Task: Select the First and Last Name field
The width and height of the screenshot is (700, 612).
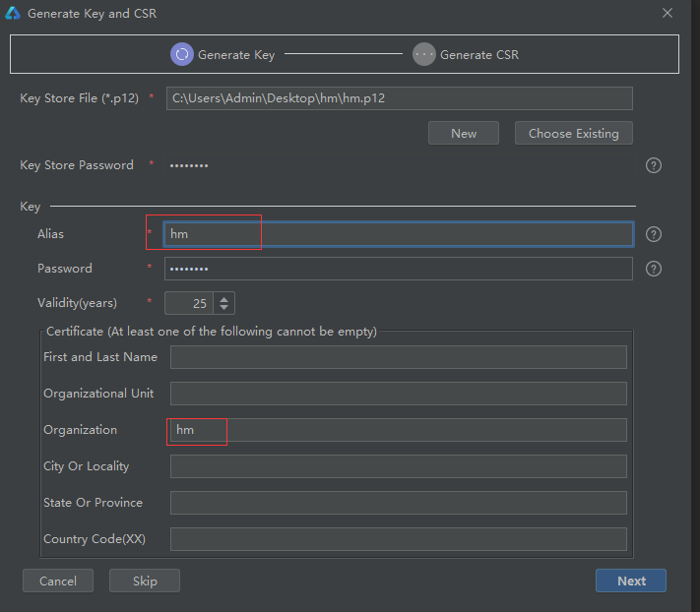Action: click(399, 357)
